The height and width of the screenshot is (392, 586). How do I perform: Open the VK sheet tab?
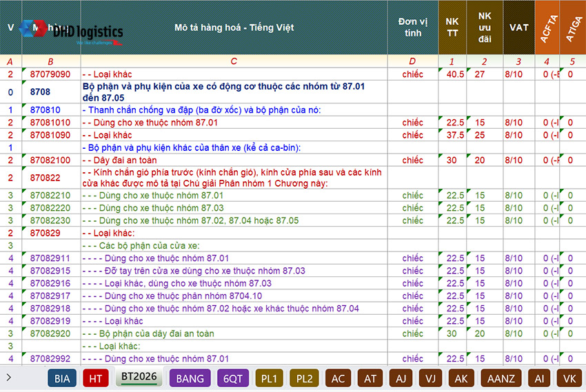(x=569, y=378)
